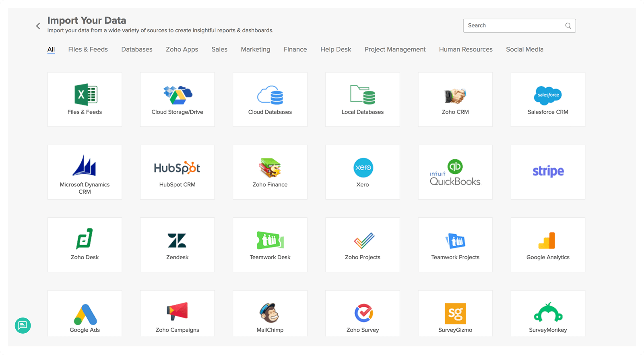Go back using the left chevron arrow
Viewport: 644px width, 355px height.
coord(38,26)
